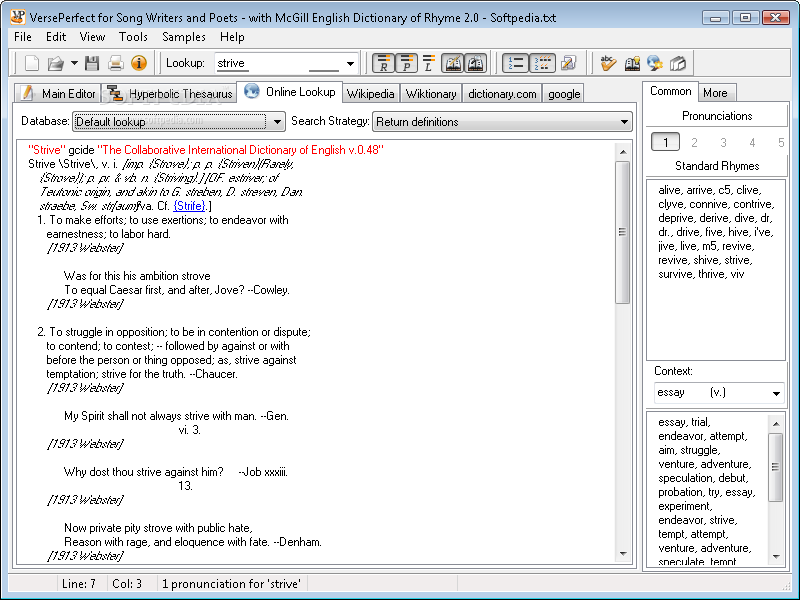This screenshot has height=600, width=800.
Task: Open the book with yellow marker icon
Action: point(632,63)
